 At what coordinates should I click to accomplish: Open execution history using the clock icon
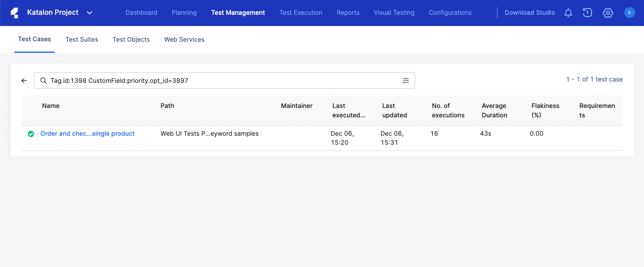(587, 13)
